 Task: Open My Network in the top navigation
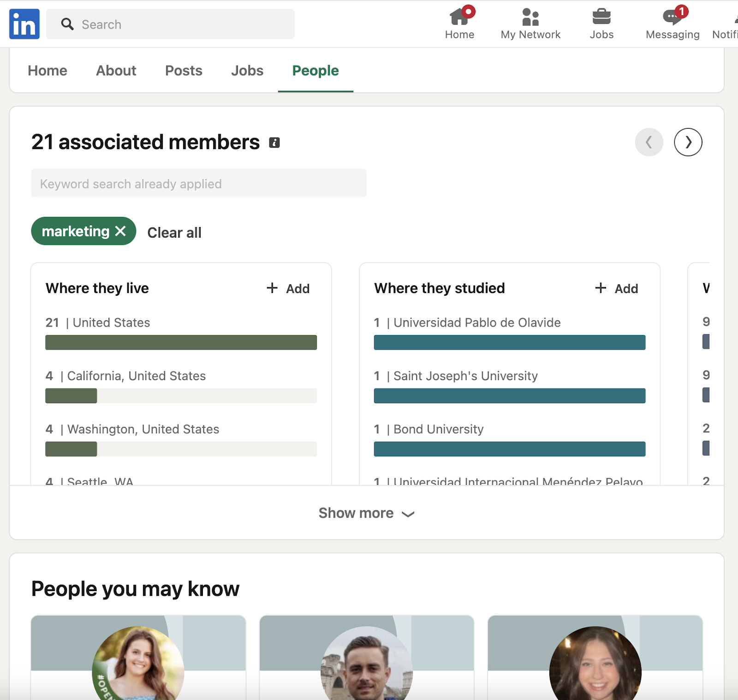[x=530, y=24]
